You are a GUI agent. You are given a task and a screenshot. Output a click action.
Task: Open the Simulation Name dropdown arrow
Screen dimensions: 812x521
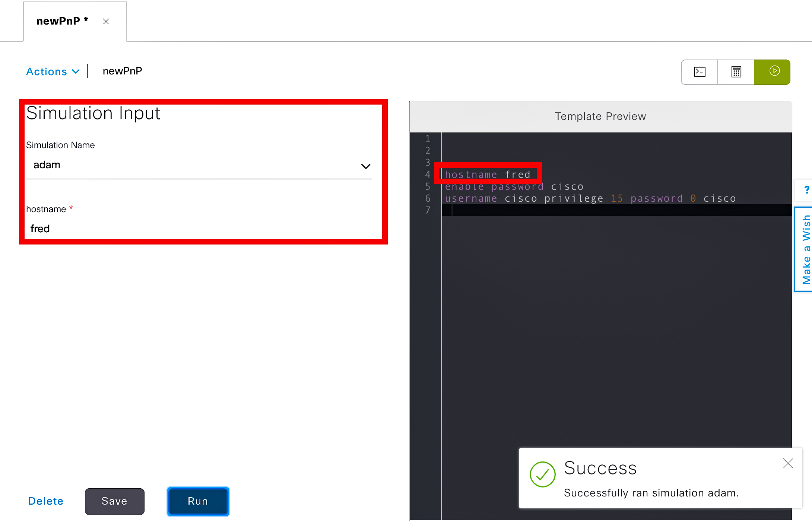pyautogui.click(x=365, y=166)
